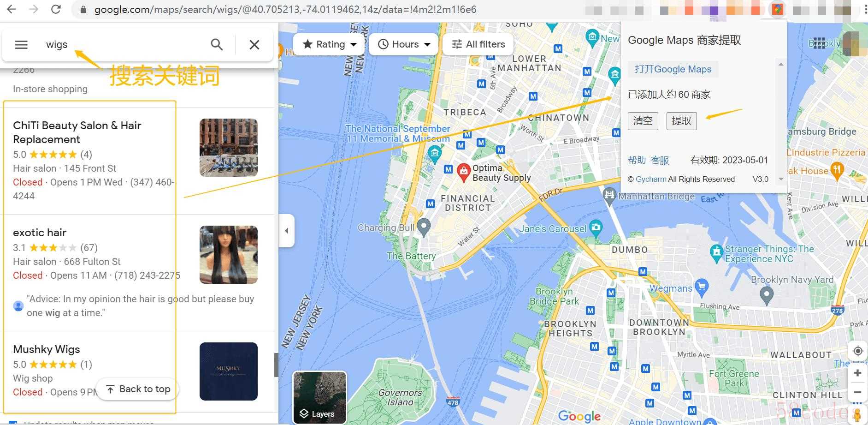Open ChiTi Beauty Salon thumbnail photo
Screen dimensions: 868x425
[229, 148]
